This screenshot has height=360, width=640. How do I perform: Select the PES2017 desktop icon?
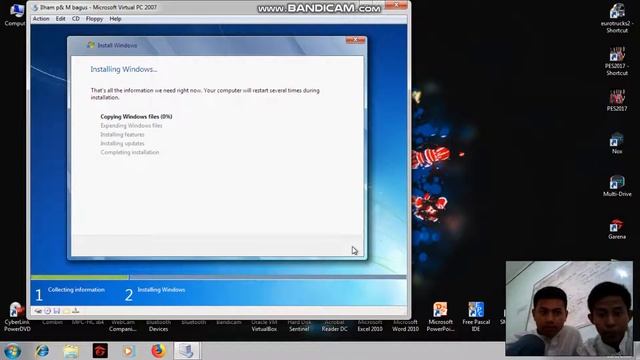pyautogui.click(x=617, y=100)
